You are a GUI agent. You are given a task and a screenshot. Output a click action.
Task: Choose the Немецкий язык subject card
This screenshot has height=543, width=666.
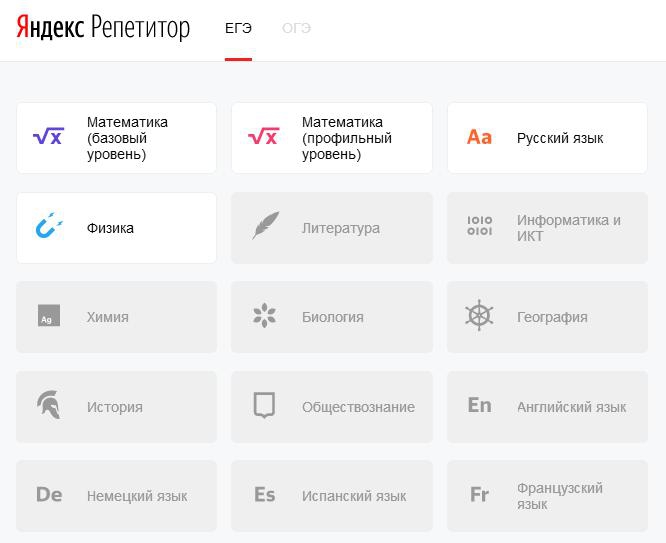tap(116, 496)
